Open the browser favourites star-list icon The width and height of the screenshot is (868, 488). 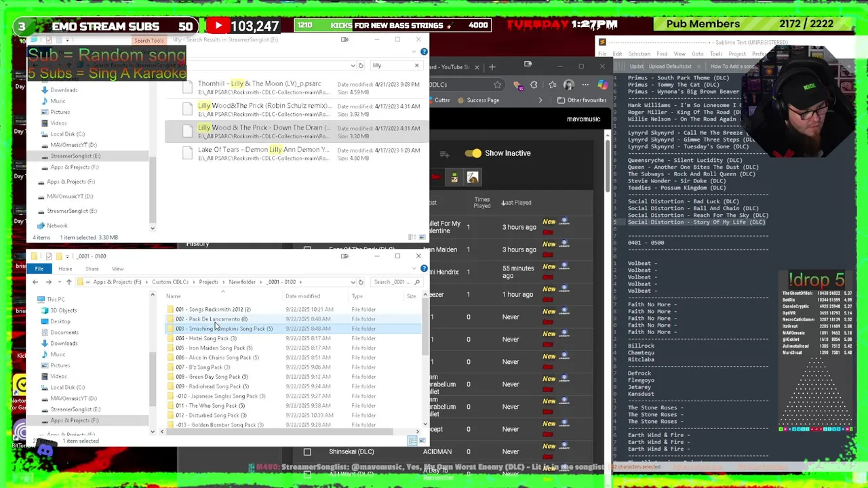[551, 85]
